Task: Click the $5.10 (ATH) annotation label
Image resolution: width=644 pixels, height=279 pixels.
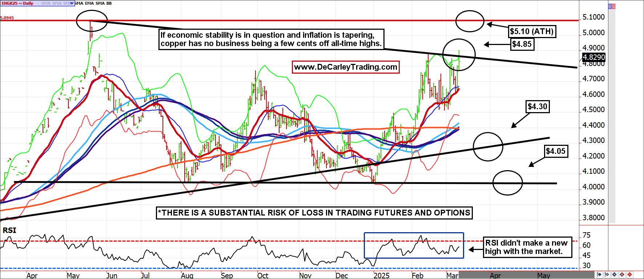Action: [x=532, y=32]
